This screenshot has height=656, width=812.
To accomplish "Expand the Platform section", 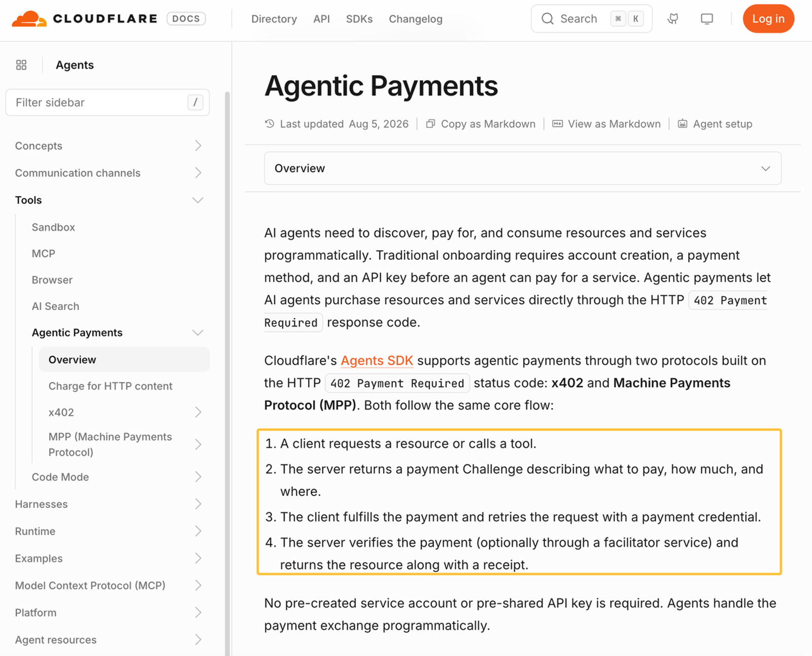I will click(x=109, y=613).
